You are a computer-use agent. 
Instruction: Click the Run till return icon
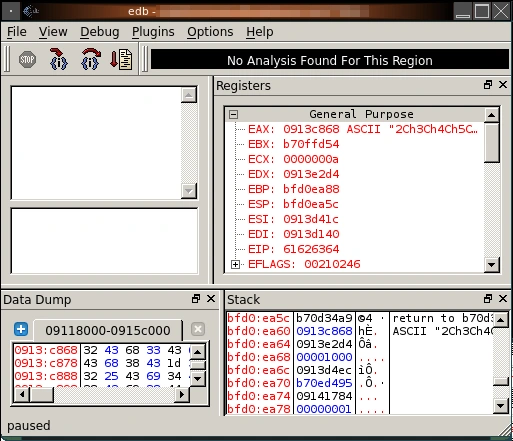click(x=121, y=59)
